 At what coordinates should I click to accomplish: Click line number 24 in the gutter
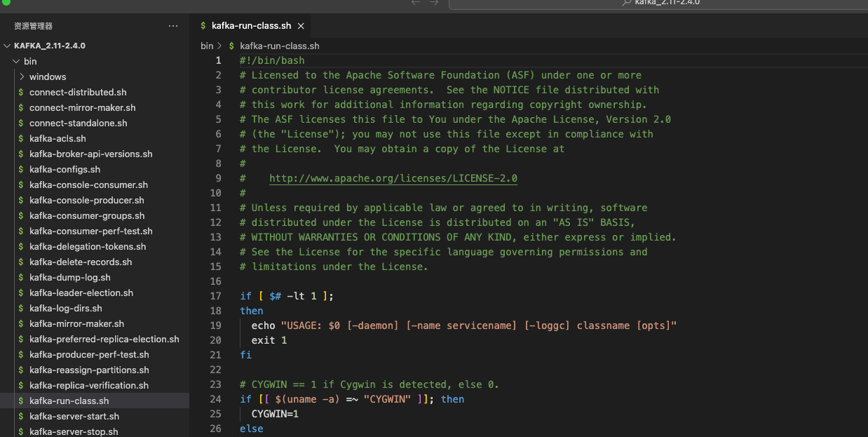(215, 399)
